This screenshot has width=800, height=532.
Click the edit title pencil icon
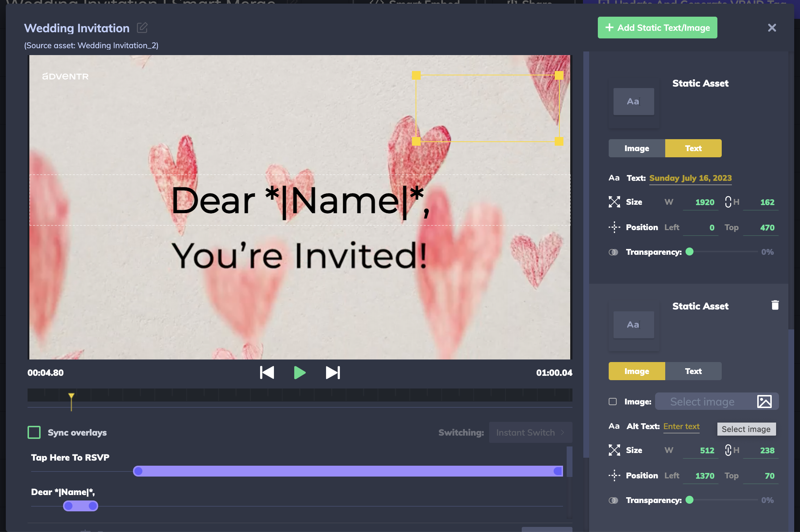click(142, 28)
